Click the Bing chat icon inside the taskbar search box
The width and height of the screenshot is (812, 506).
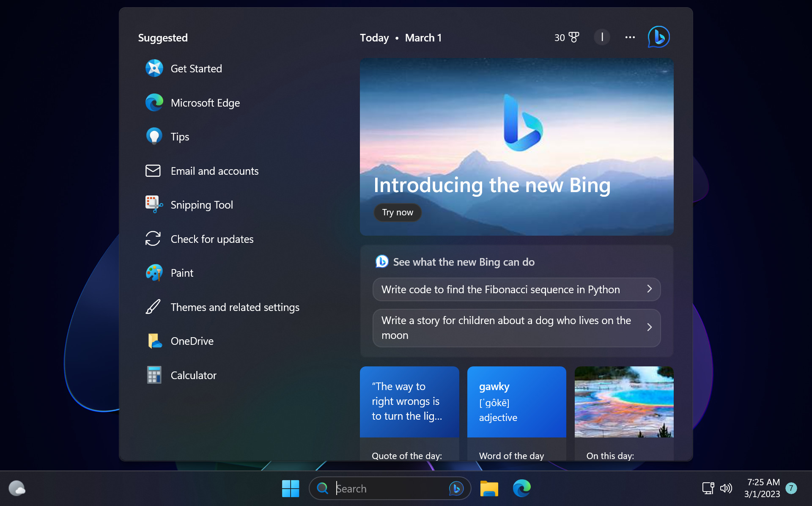tap(456, 489)
